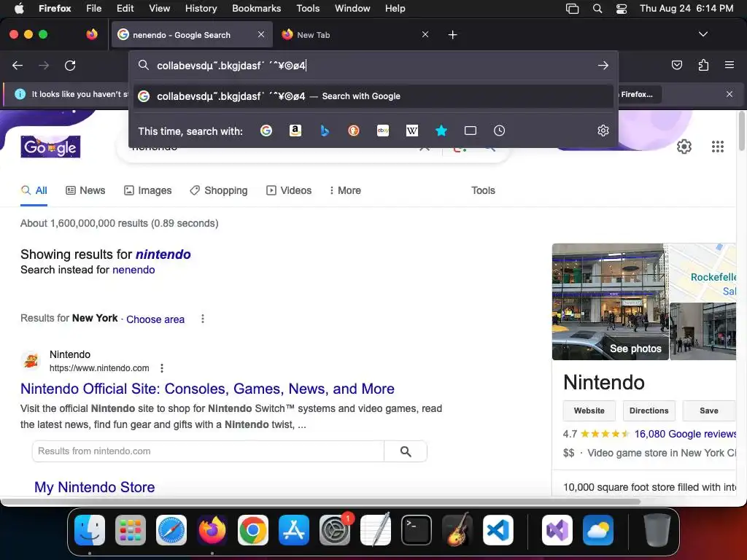Select the Videos results tab
Image resolution: width=747 pixels, height=560 pixels.
289,190
